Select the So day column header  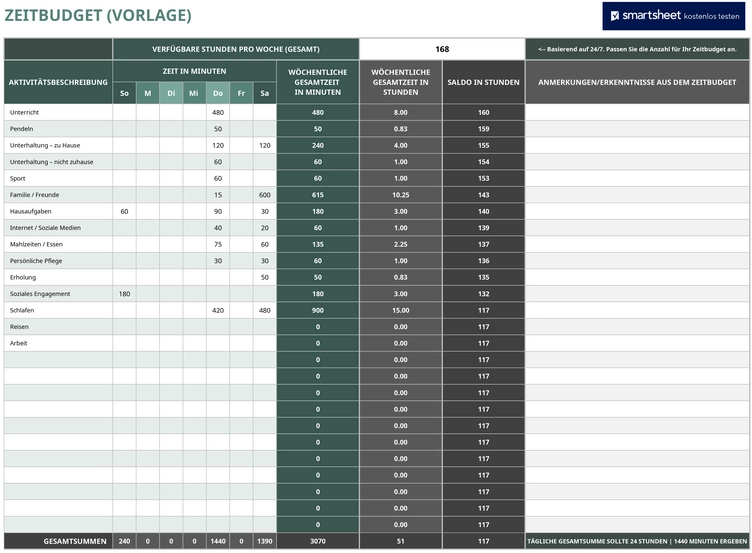[124, 93]
